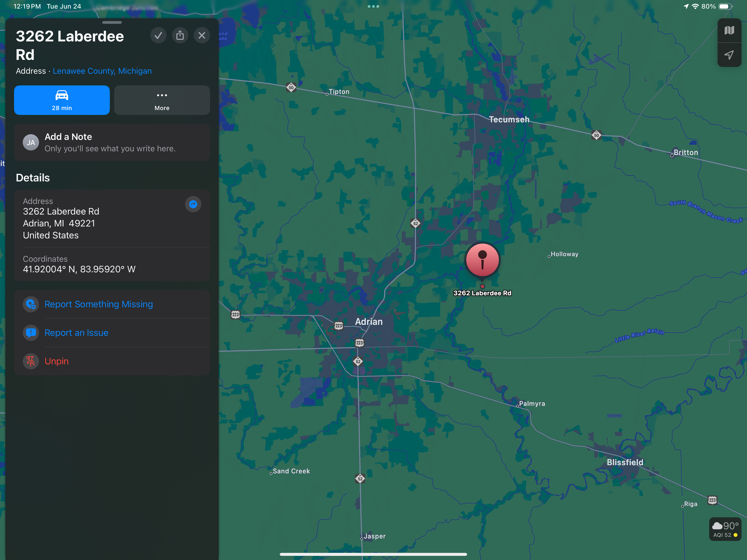Tap the checkmark icon beside the location title
The height and width of the screenshot is (560, 747).
point(158,35)
